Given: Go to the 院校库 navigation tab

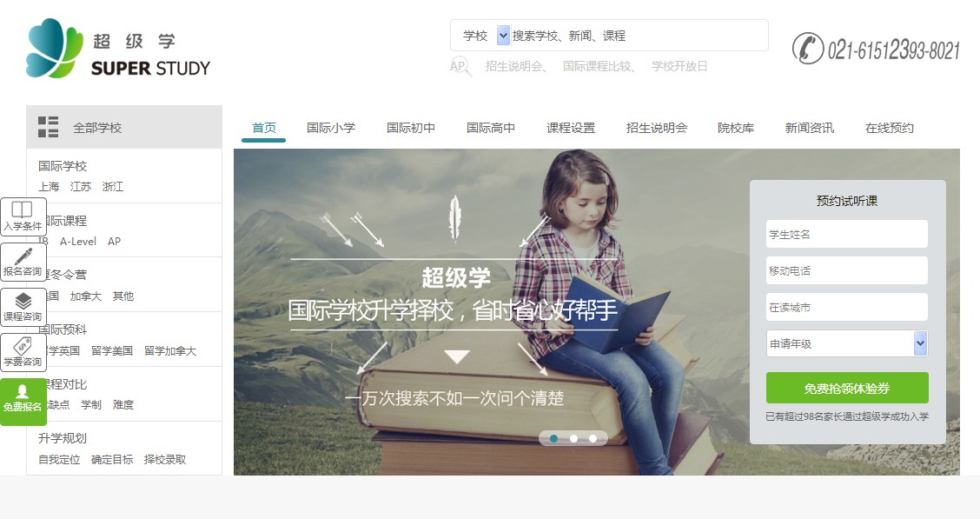Looking at the screenshot, I should [736, 128].
